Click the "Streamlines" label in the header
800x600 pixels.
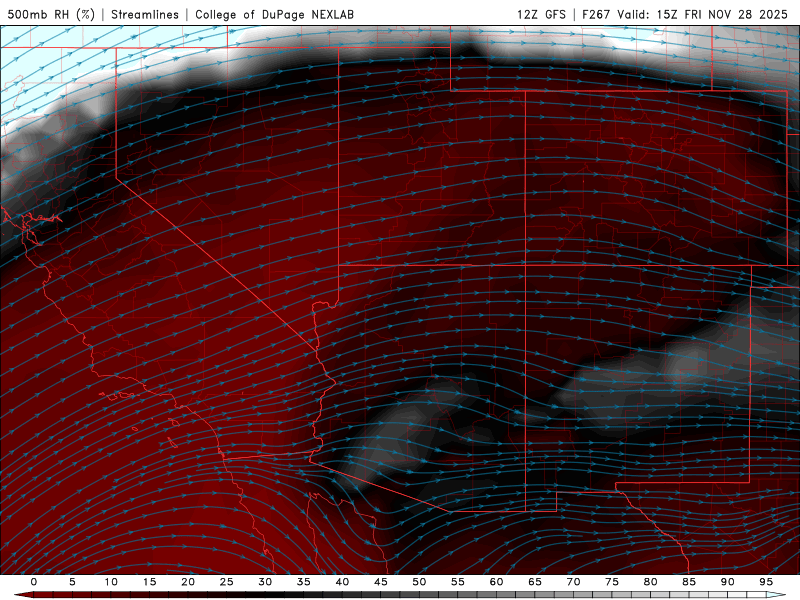[x=145, y=14]
